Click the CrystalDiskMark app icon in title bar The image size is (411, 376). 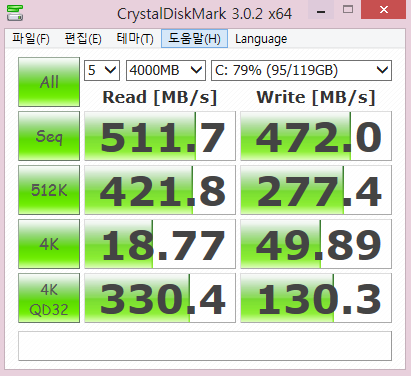(x=15, y=13)
